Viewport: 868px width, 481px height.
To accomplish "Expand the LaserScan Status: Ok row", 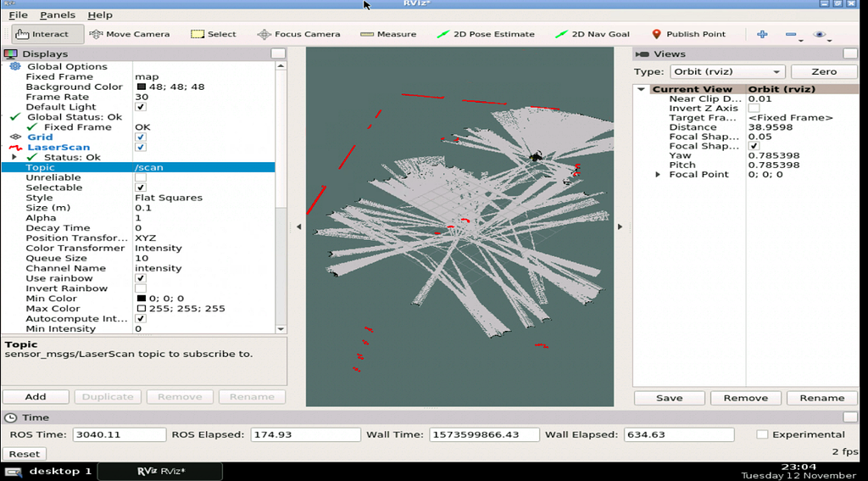I will 15,158.
